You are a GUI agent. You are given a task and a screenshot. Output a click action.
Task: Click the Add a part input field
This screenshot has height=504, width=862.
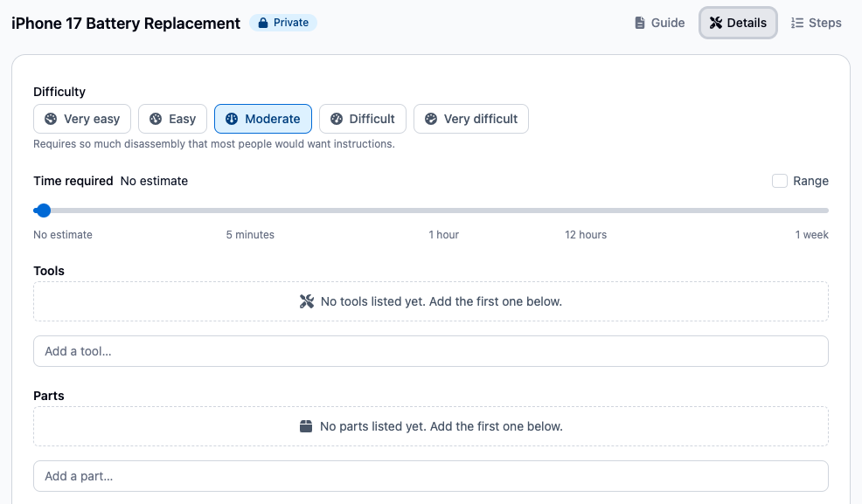[x=431, y=476]
